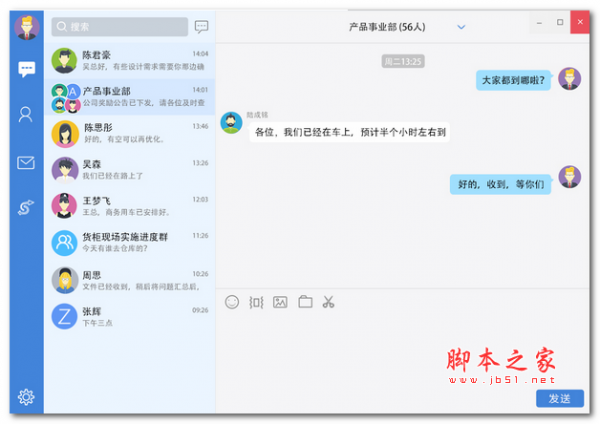Click the 发送 send button
The image size is (600, 424).
tap(559, 398)
